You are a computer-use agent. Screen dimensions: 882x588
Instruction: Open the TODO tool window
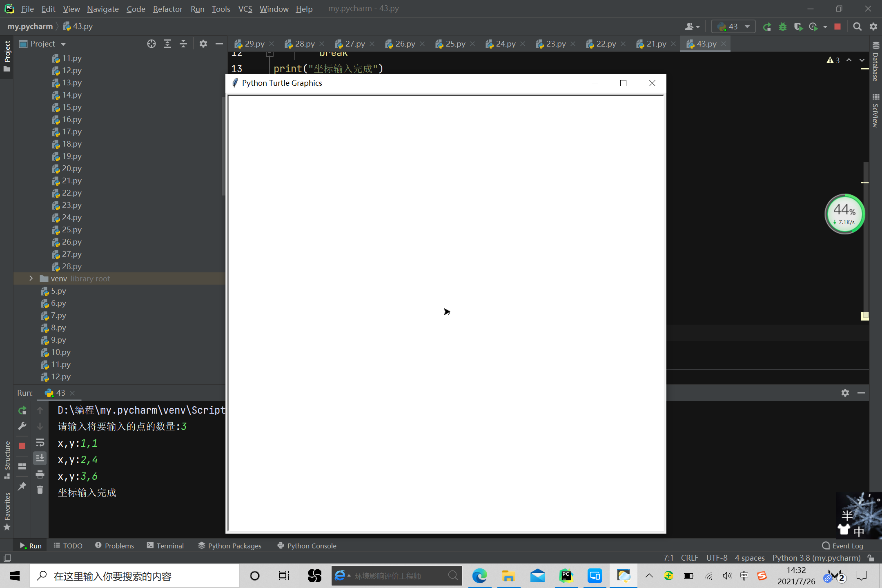coord(68,546)
